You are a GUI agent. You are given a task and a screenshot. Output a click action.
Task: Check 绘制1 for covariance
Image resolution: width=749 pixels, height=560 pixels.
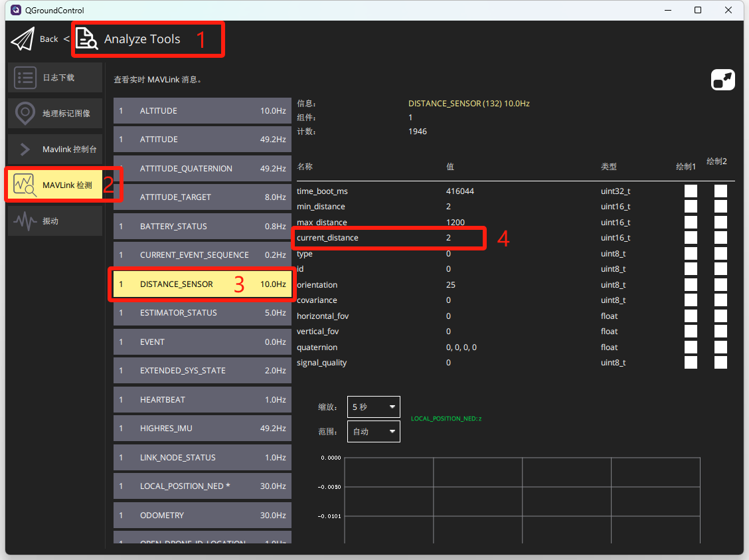[x=691, y=300]
